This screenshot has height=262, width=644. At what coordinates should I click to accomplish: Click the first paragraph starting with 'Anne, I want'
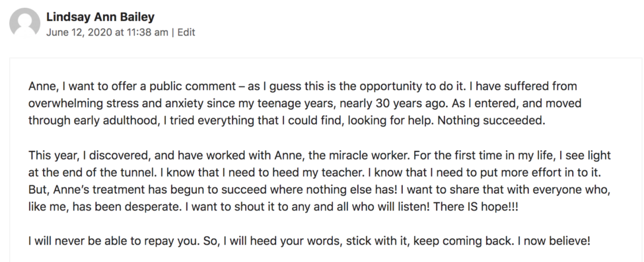304,104
